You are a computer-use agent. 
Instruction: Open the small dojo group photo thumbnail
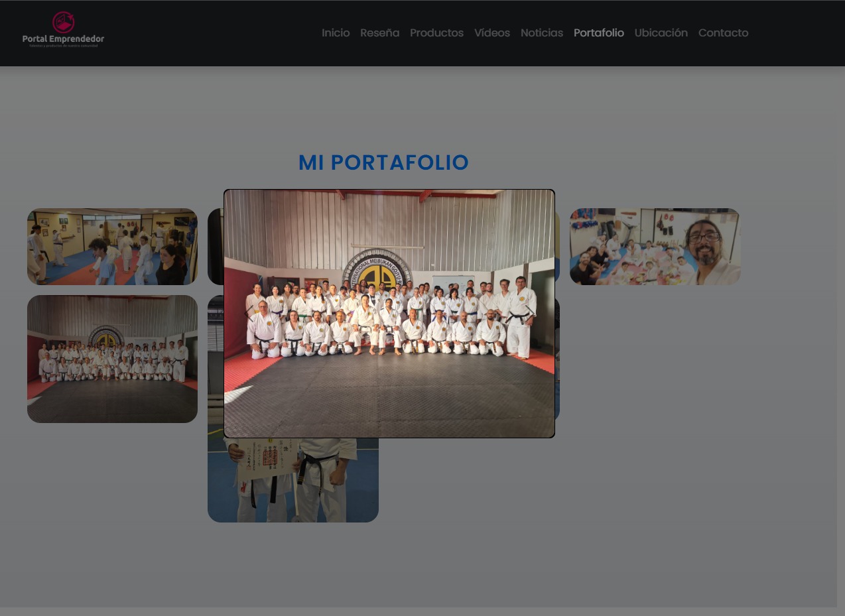pyautogui.click(x=112, y=359)
